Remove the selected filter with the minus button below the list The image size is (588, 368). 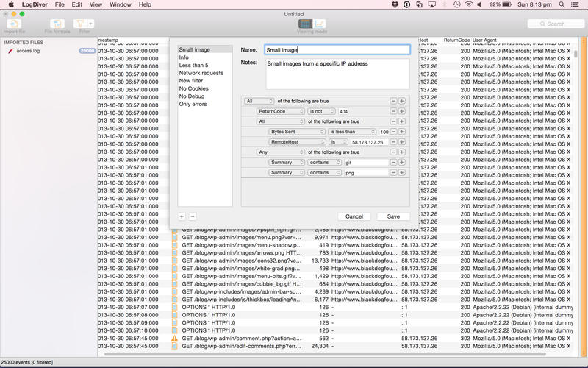pyautogui.click(x=193, y=216)
